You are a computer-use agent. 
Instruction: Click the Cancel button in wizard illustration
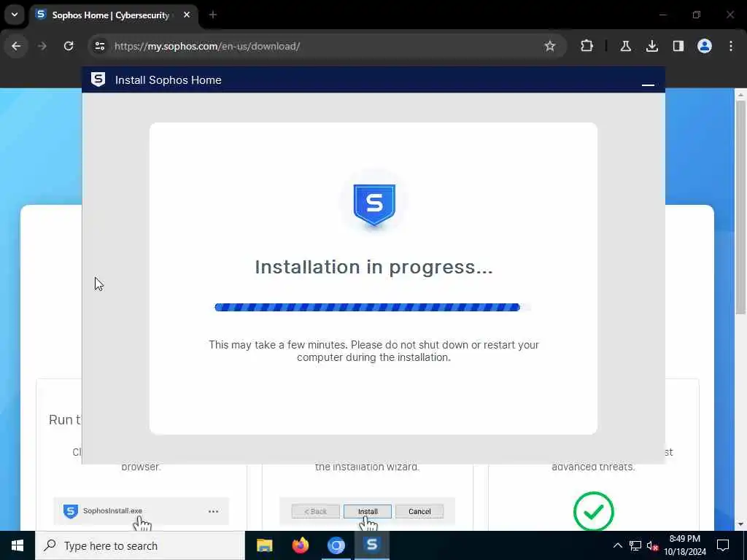(419, 512)
